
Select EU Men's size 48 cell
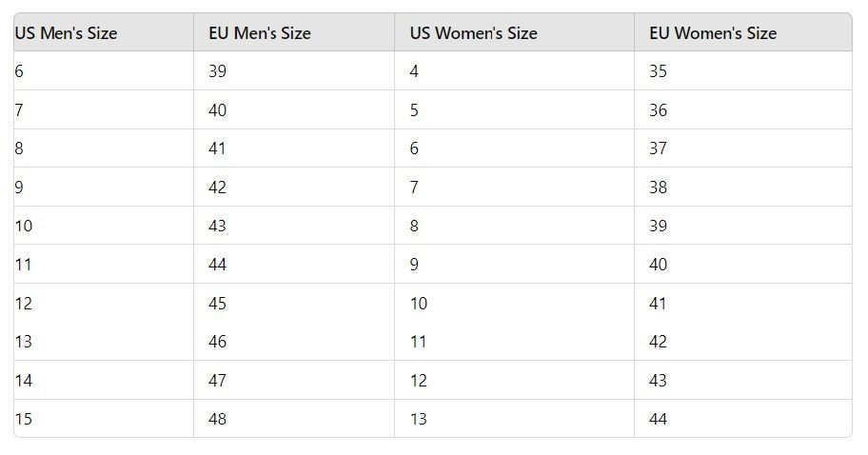pos(294,419)
